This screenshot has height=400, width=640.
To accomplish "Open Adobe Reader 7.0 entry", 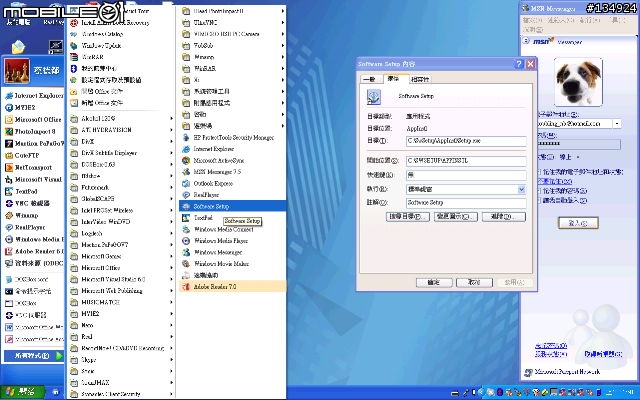I will tap(233, 287).
